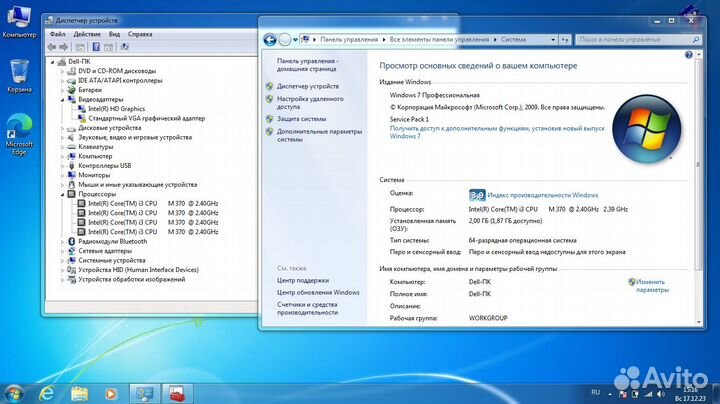Screen dimensions: 720x404
Task: Switch to the red toolbox taskbar button
Action: [177, 394]
